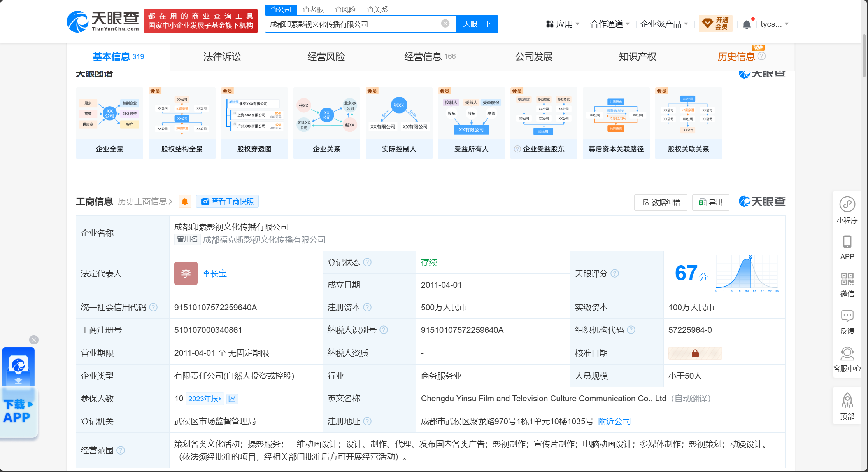
Task: Switch to 查关系 search tab
Action: click(377, 9)
